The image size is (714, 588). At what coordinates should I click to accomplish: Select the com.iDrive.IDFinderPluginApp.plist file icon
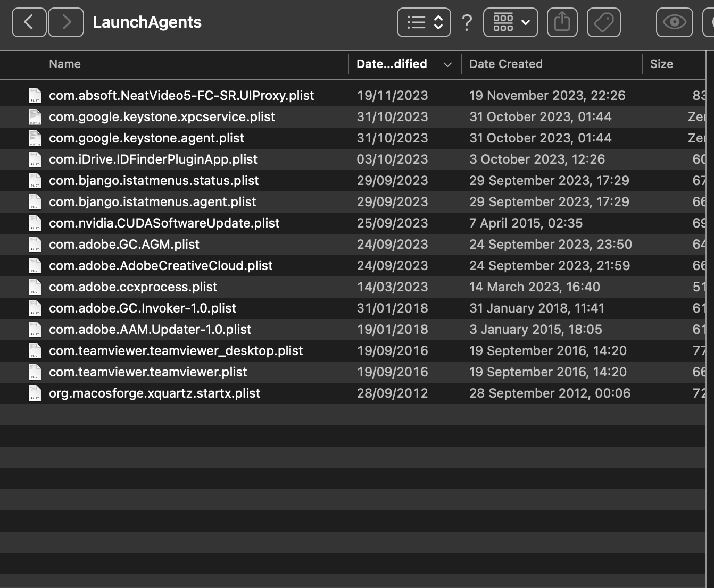coord(35,159)
